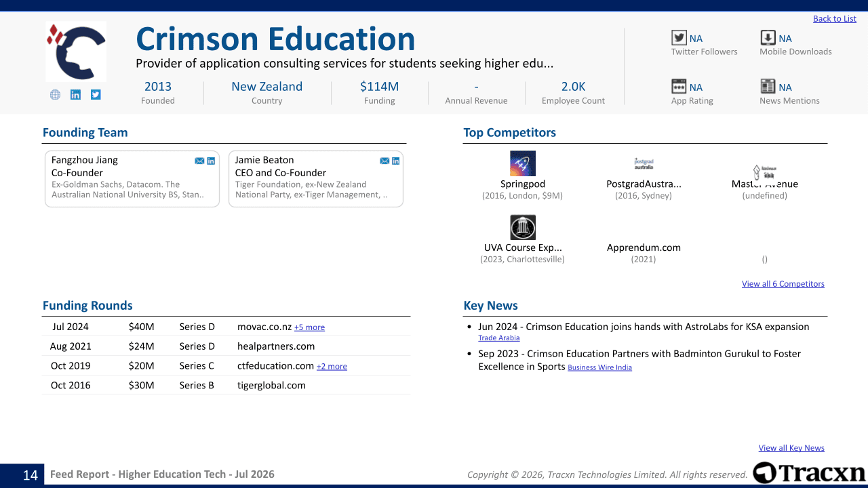Click the PostgradAustralia competitor logo

[644, 163]
